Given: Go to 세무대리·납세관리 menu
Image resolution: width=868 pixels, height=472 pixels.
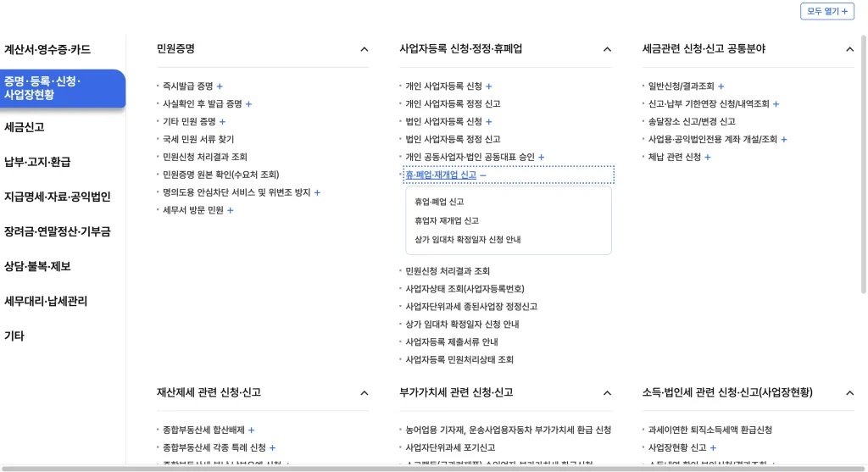Looking at the screenshot, I should tap(46, 301).
